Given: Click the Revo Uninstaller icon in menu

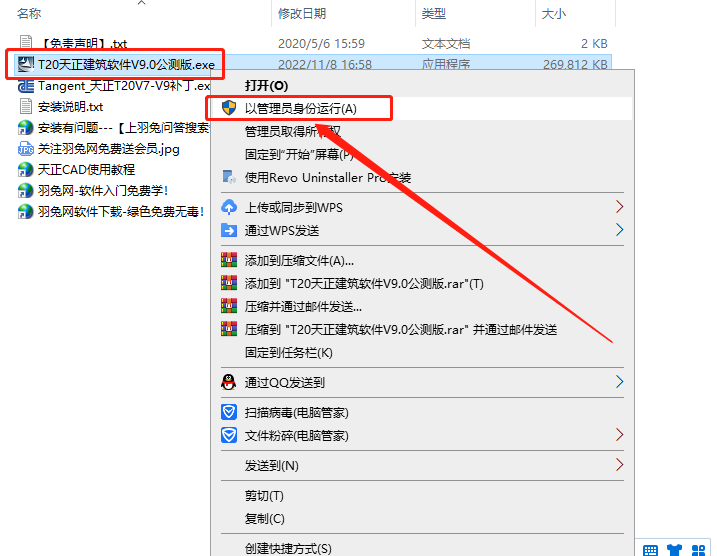Looking at the screenshot, I should [229, 177].
